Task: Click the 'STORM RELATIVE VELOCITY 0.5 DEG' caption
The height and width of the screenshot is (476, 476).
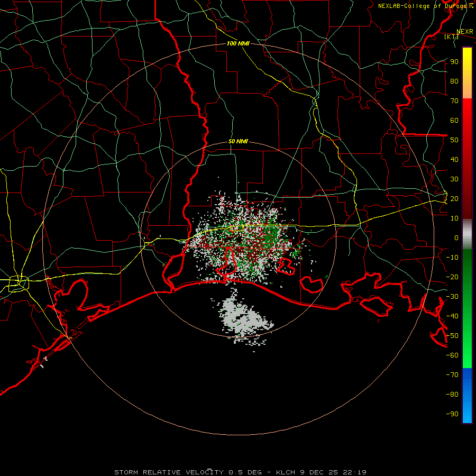Action: coord(188,472)
